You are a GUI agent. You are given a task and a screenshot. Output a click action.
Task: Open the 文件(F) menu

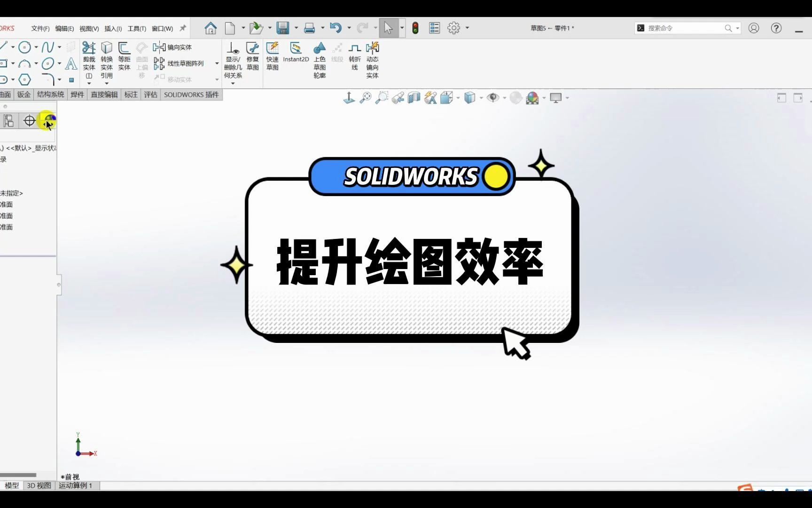[x=40, y=29]
